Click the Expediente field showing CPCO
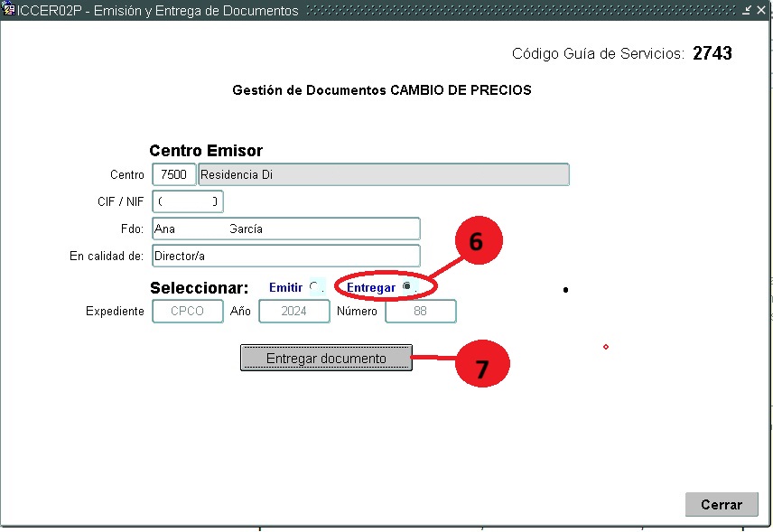 [187, 311]
